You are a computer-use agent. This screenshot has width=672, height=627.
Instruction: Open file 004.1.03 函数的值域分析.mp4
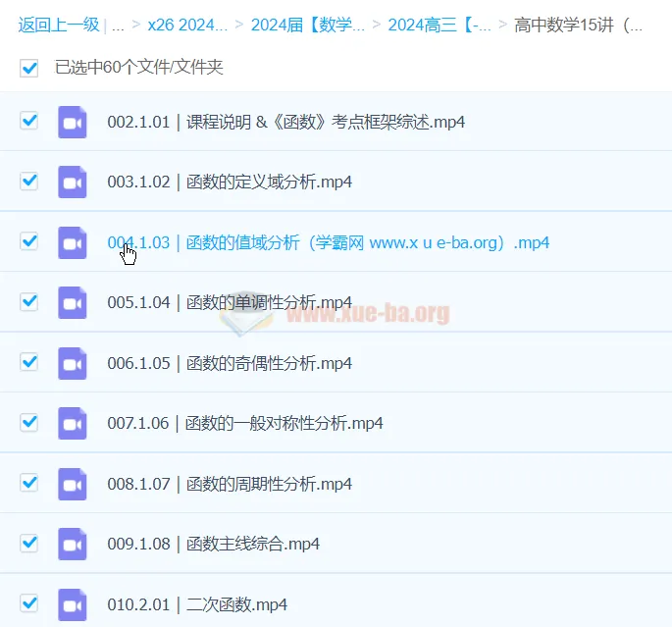[x=328, y=243]
